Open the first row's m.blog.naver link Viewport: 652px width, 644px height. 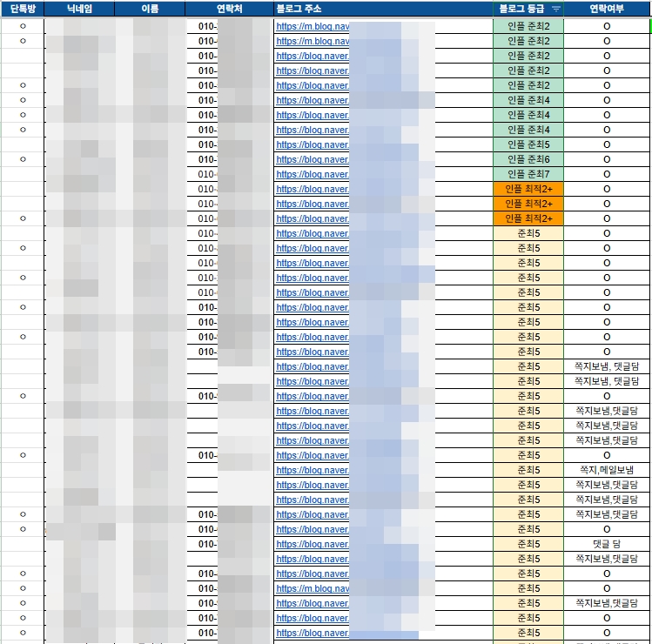coord(313,26)
